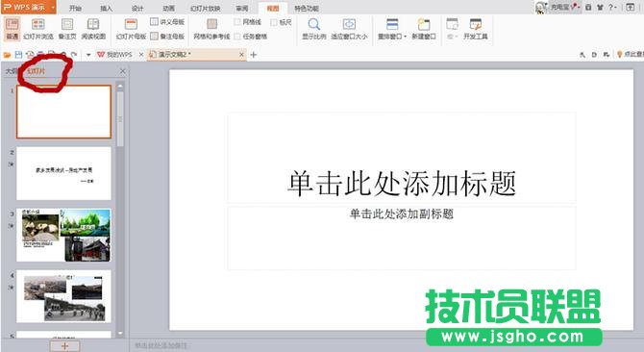This screenshot has height=352, width=644.
Task: Click the thumbnail panel vertical scrollbar
Action: pyautogui.click(x=120, y=119)
